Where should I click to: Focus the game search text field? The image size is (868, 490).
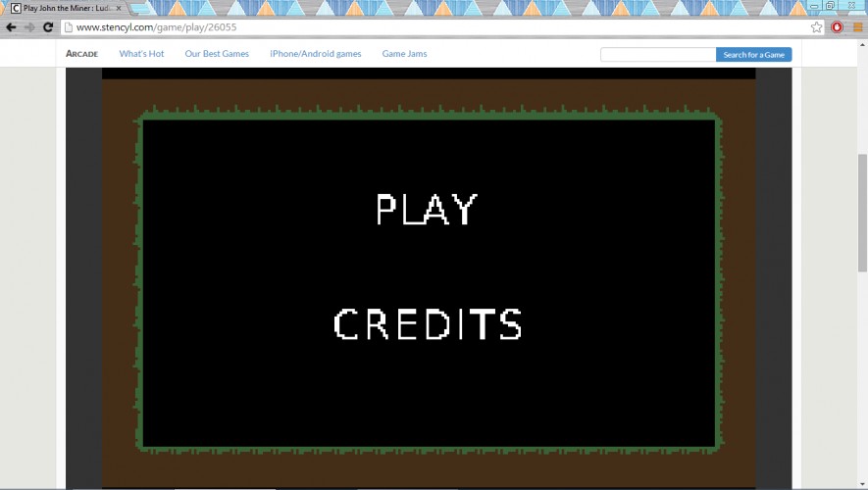[x=658, y=54]
